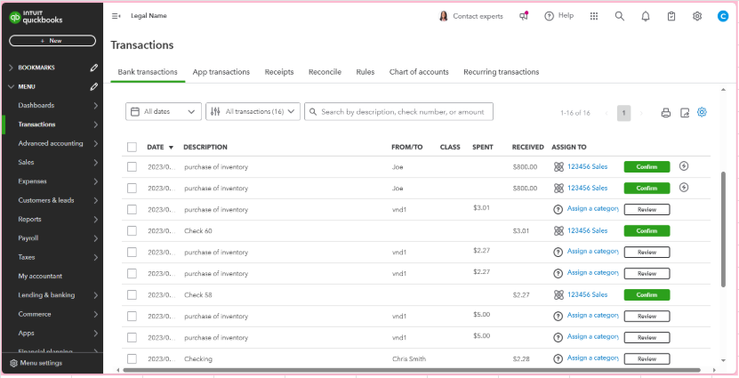
Task: Go to previous page arrow
Action: tap(607, 113)
